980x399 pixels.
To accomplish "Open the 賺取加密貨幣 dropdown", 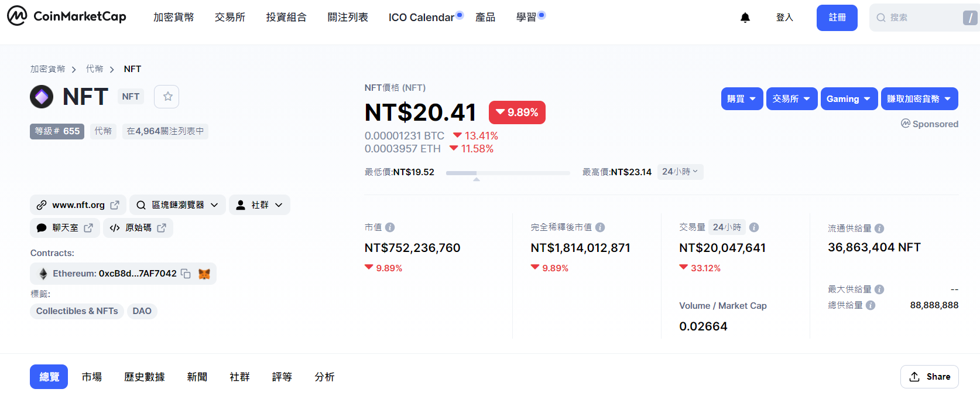I will [x=919, y=99].
